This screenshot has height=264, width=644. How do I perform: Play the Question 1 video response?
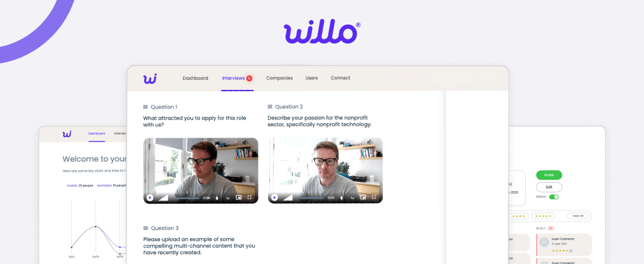[x=150, y=197]
